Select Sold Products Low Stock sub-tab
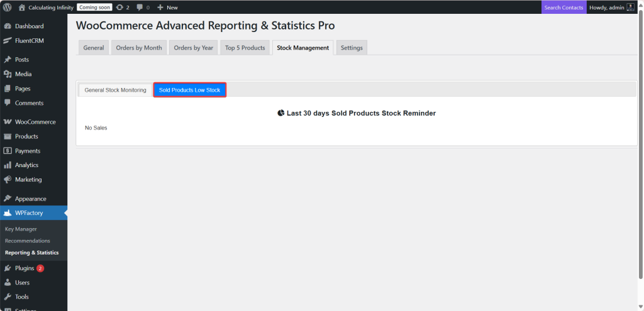Screen dimensions: 644x311 [190, 90]
